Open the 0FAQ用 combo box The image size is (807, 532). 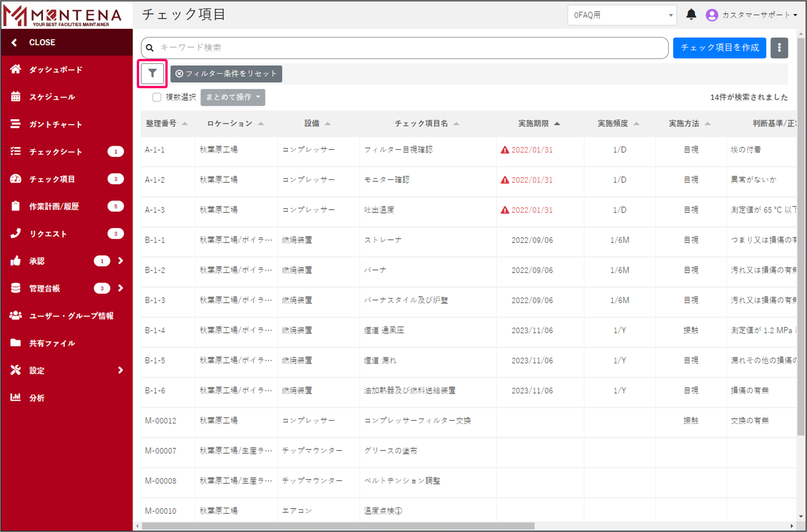tap(622, 15)
